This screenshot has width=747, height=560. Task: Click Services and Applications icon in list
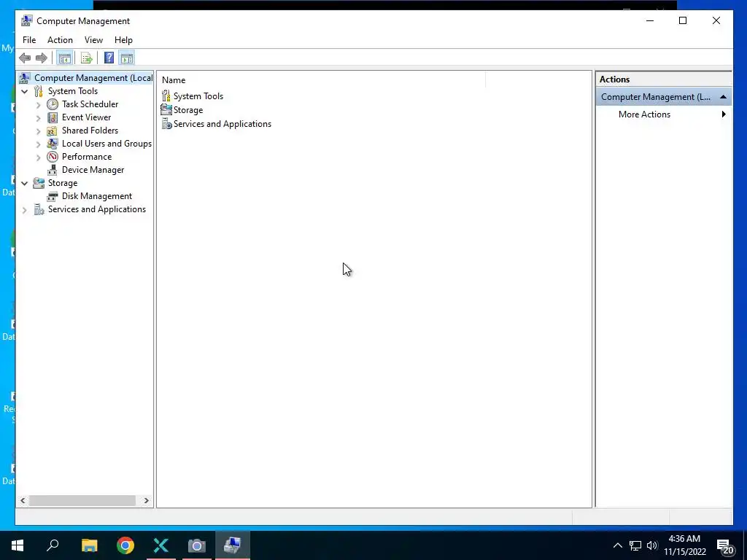coord(166,124)
